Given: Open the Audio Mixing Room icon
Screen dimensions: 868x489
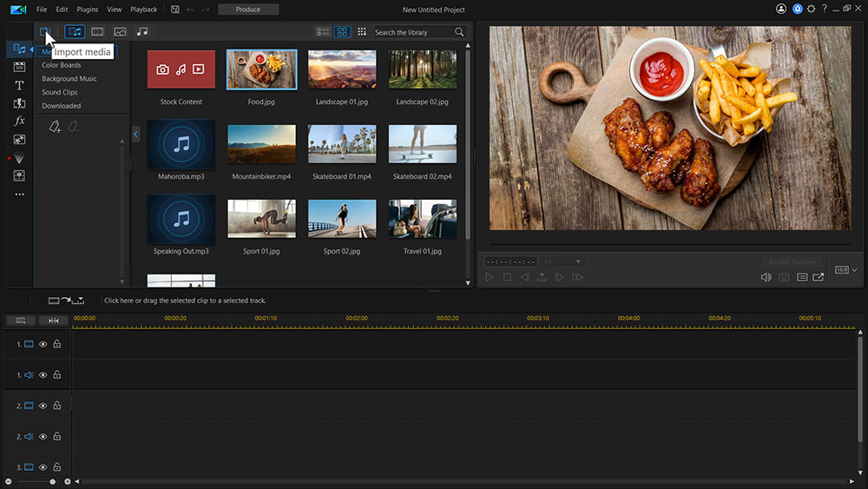Looking at the screenshot, I should [19, 176].
